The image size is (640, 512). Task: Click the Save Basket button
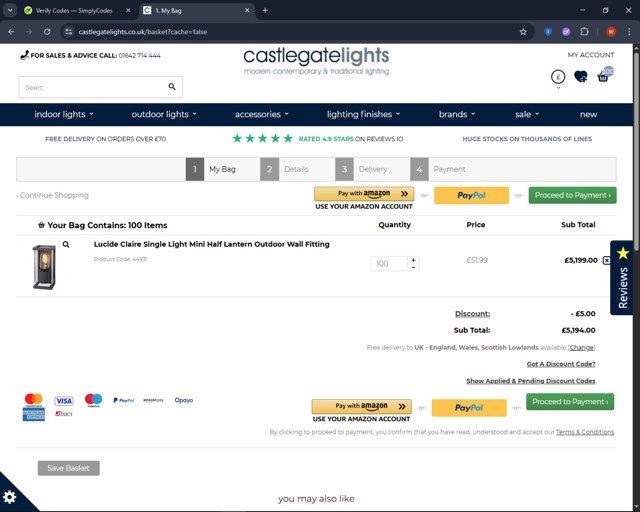69,468
